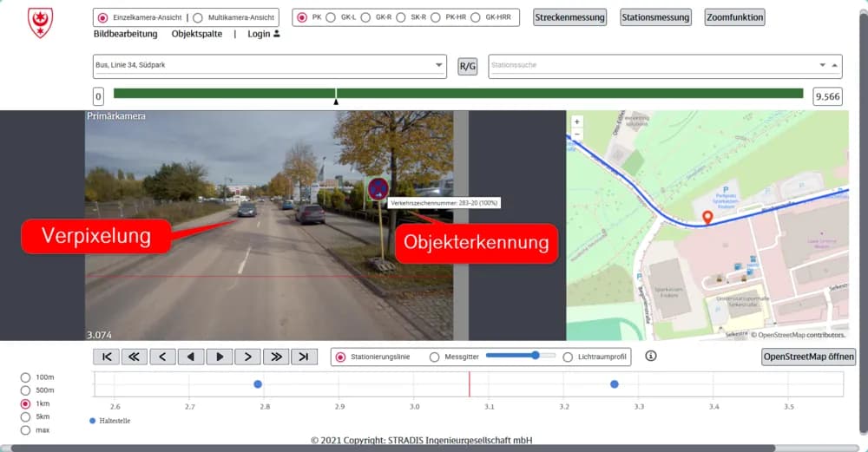Click the fast forward double-arrow button
868x452 pixels.
pyautogui.click(x=276, y=357)
